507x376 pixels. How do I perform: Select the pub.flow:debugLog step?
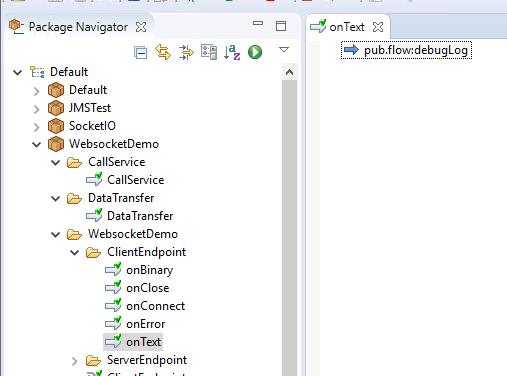click(x=406, y=50)
